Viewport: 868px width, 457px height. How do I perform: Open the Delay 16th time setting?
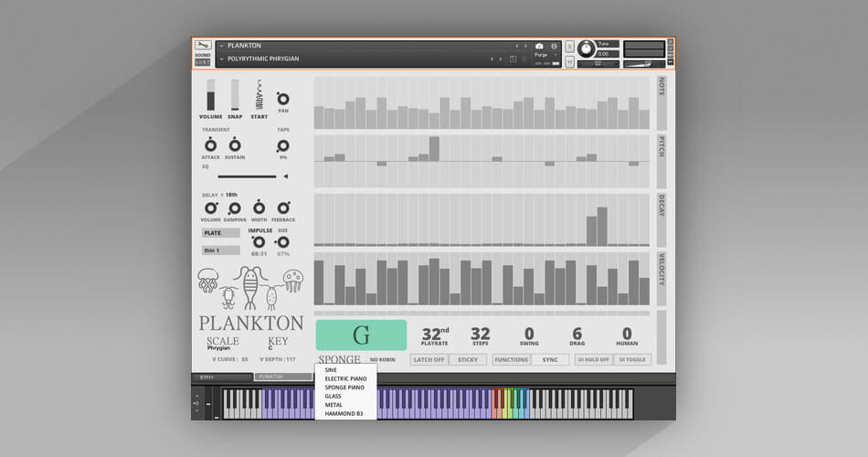click(231, 195)
